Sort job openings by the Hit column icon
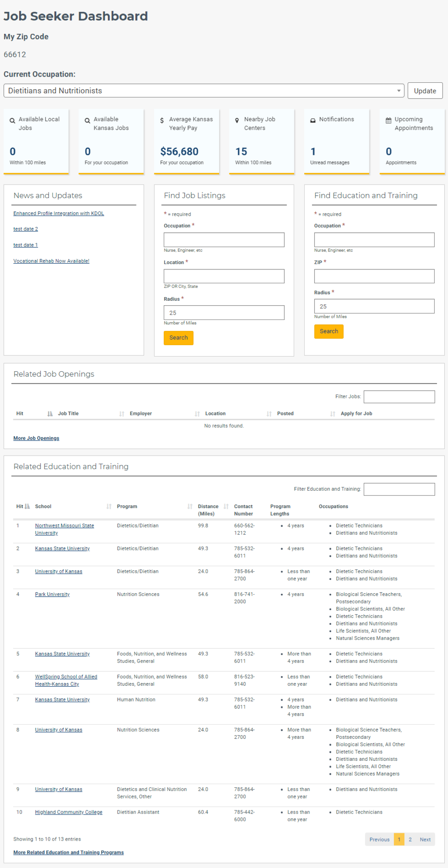The width and height of the screenshot is (448, 868). [x=50, y=414]
